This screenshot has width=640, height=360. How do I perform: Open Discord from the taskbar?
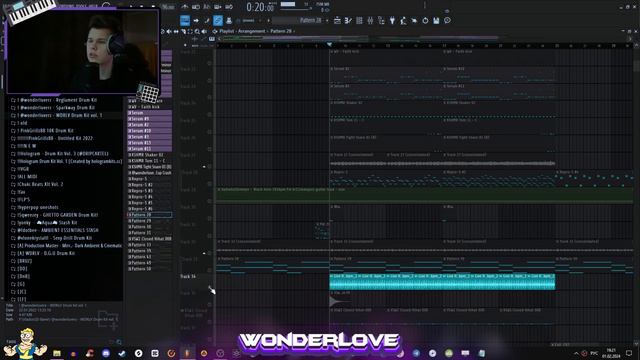click(x=106, y=353)
